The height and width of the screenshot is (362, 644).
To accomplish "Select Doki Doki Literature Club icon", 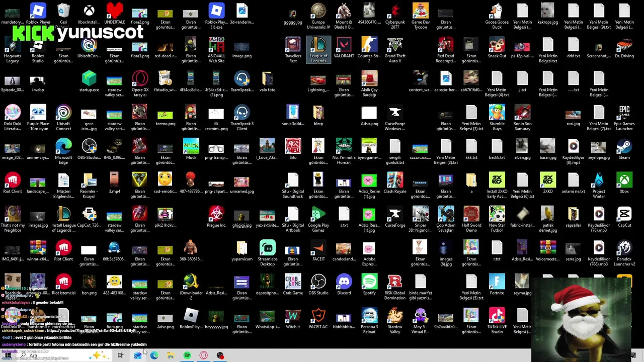I will pyautogui.click(x=13, y=118).
